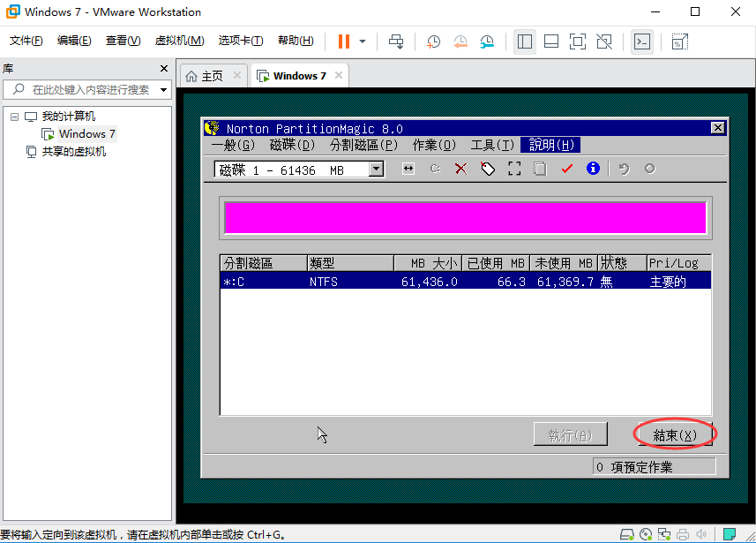Open the 一般(G) menu in PartitionMagic
Screen dimensions: 756x543
[234, 145]
